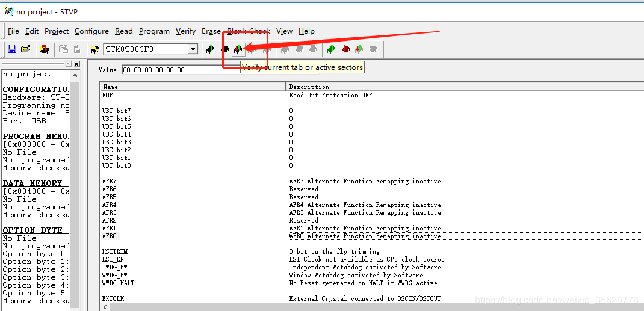Click the Description column header

(x=465, y=87)
